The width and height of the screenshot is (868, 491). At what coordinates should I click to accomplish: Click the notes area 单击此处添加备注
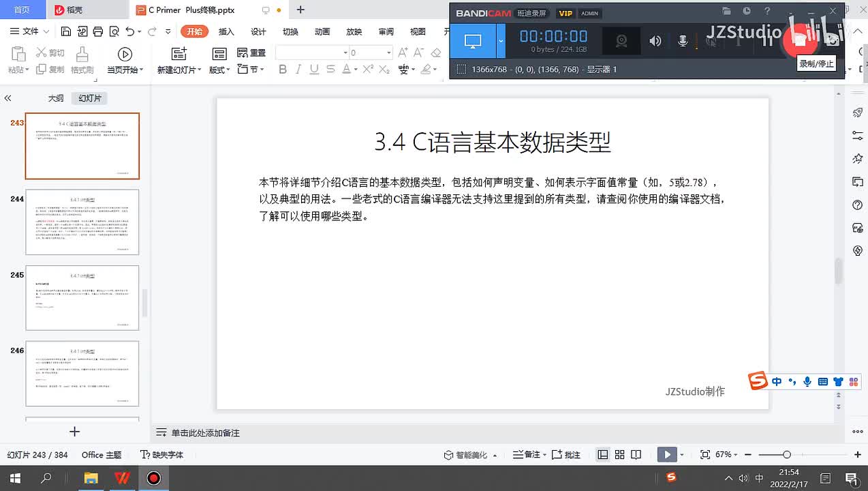click(x=205, y=433)
